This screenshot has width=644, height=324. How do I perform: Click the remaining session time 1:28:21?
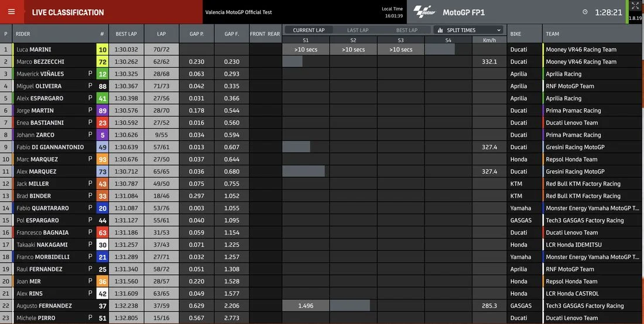click(x=609, y=12)
